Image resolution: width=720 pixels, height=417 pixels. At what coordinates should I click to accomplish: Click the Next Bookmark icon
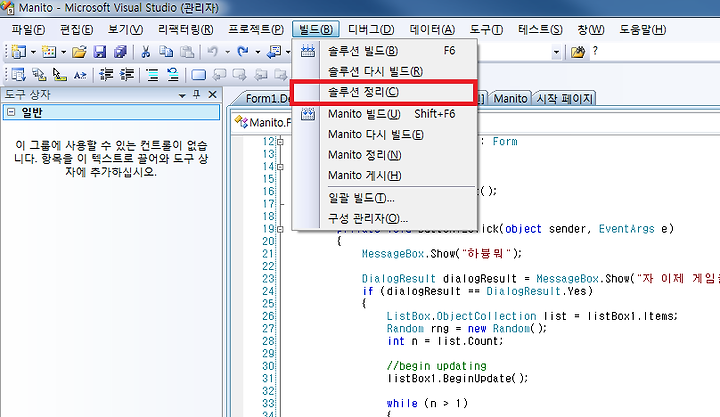click(x=240, y=74)
